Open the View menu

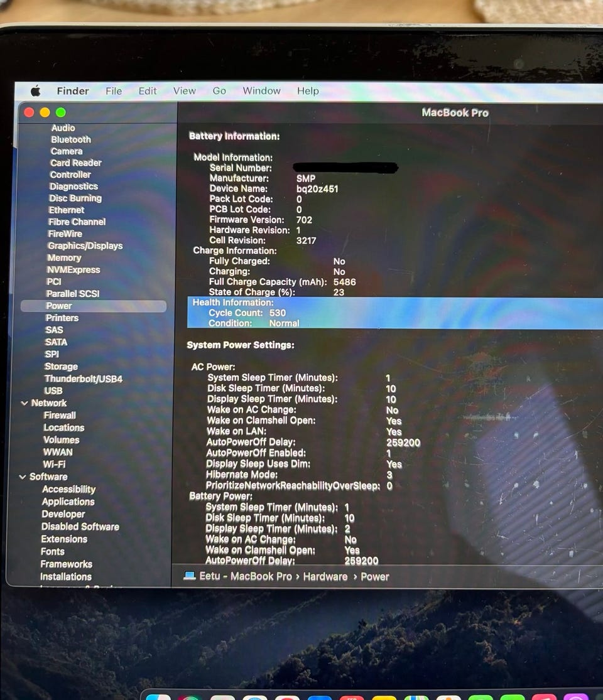tap(185, 91)
